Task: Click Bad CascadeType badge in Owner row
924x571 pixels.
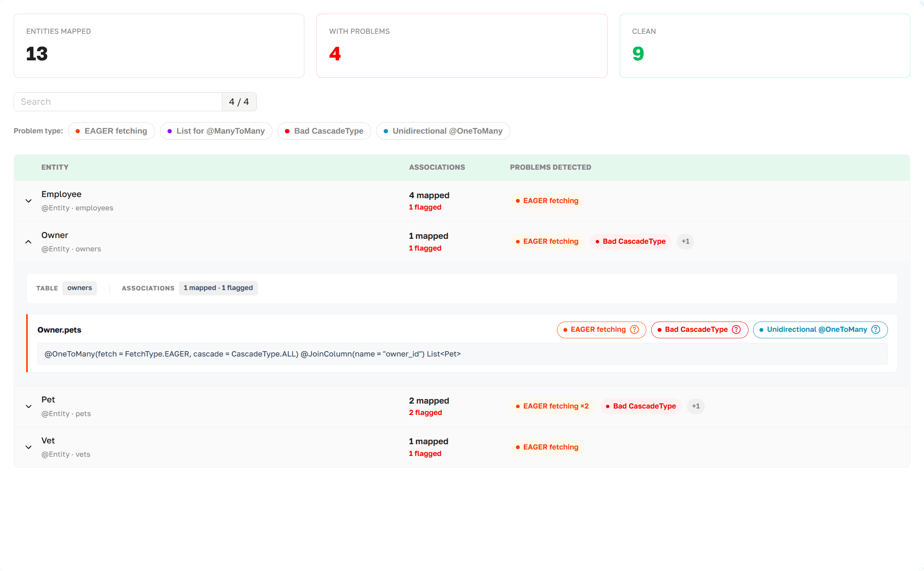Action: (630, 241)
